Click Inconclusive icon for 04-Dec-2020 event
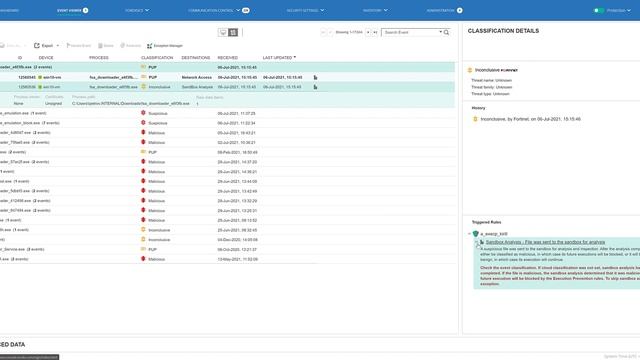Screen dimensions: 640x360 pos(143,240)
